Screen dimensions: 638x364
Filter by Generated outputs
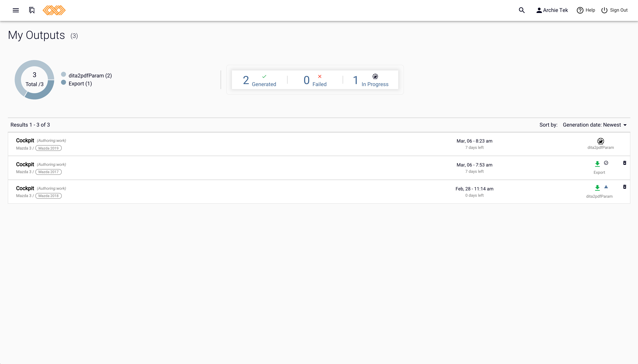[x=259, y=80]
